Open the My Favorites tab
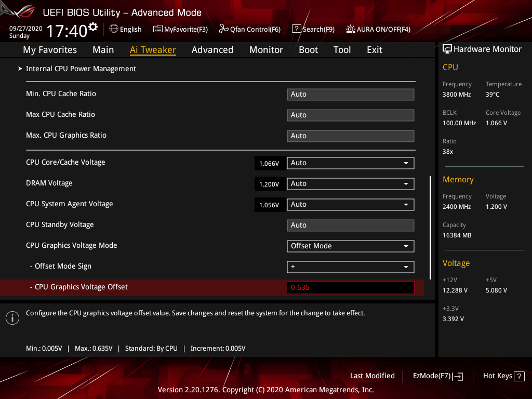Screen dimensions: 532x399 pos(50,50)
